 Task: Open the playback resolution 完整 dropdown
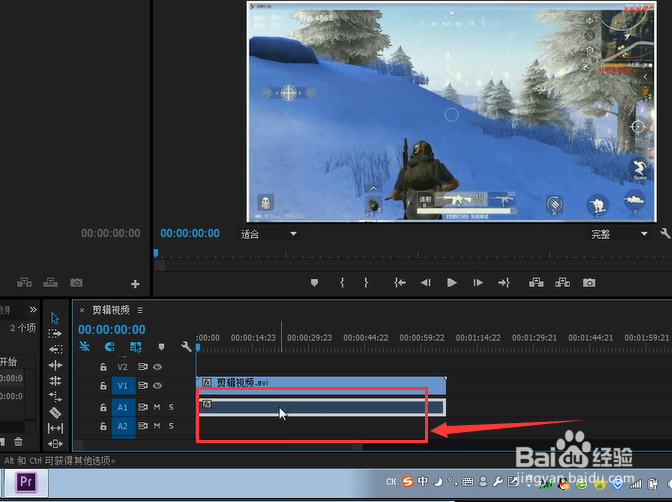click(619, 234)
